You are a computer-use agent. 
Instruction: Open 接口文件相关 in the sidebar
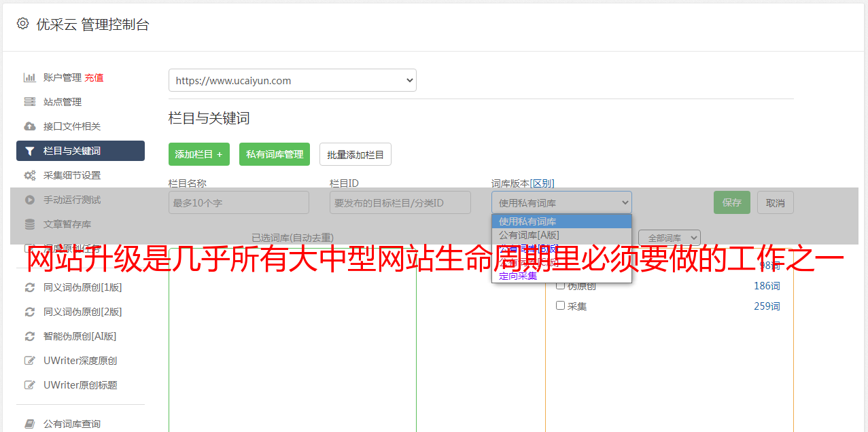click(72, 126)
